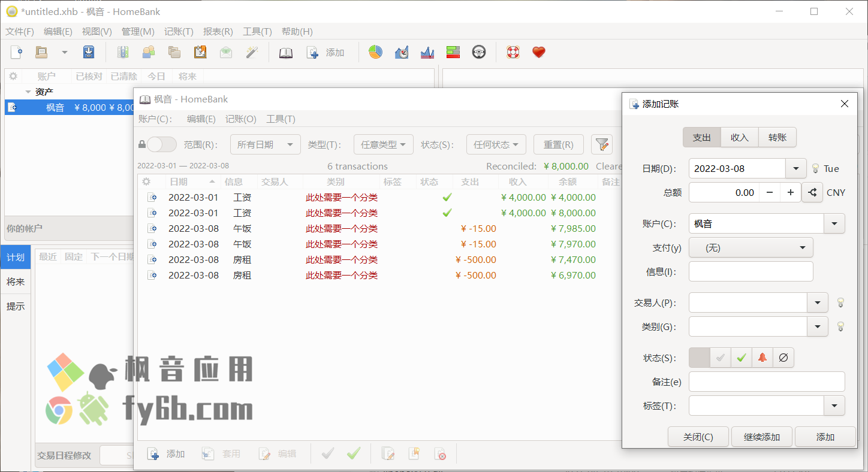Select 收入 income type in add dialog
The height and width of the screenshot is (472, 868).
point(740,137)
